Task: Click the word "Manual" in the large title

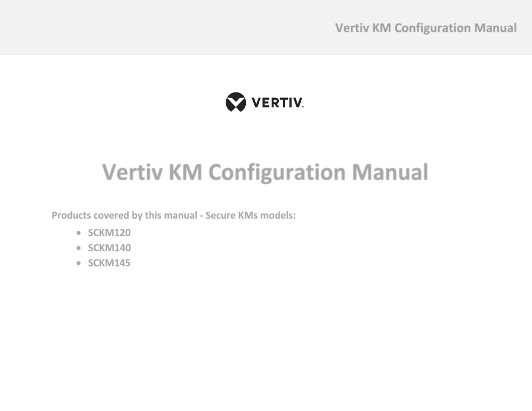Action: click(x=390, y=172)
